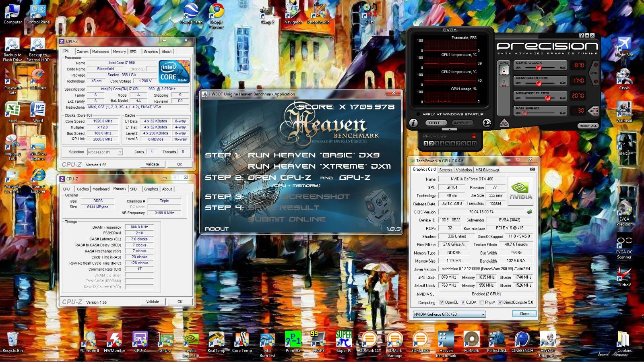Viewport: 644px width, 362px height.
Task: Open nVidia Inspector desktop icon
Action: click(x=191, y=345)
